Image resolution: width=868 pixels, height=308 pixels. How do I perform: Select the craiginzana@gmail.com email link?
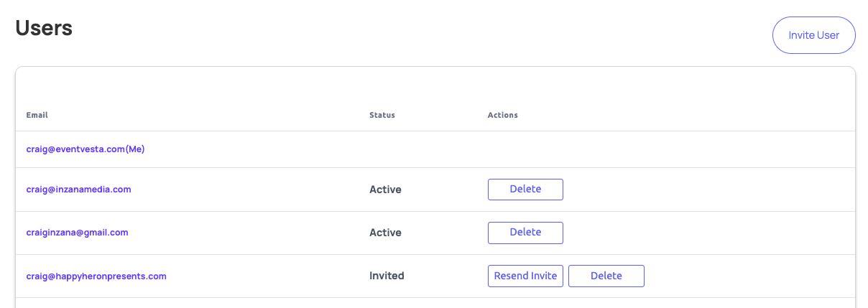pos(77,233)
